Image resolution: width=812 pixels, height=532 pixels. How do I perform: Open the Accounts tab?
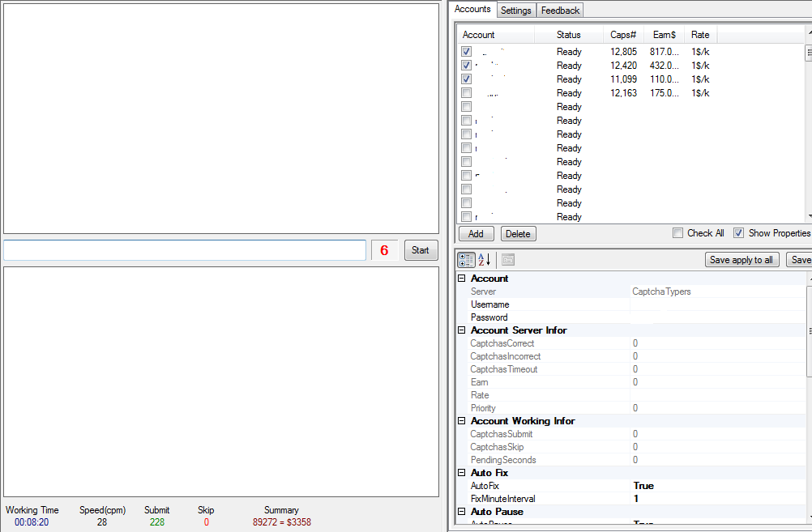(x=472, y=10)
